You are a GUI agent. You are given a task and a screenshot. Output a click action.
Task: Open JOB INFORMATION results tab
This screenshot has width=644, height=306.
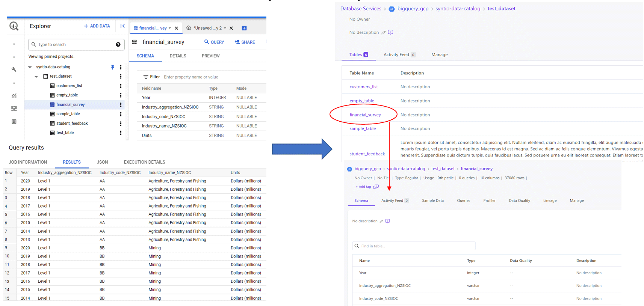pyautogui.click(x=28, y=162)
